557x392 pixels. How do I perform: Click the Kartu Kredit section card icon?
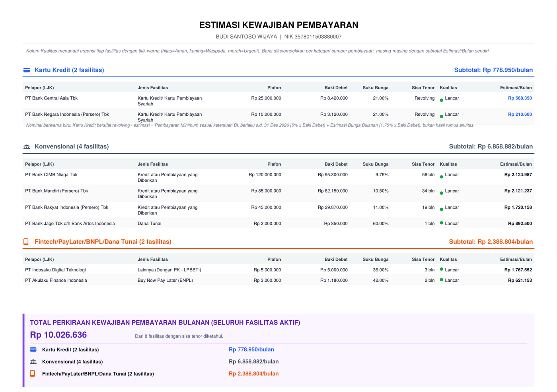27,70
